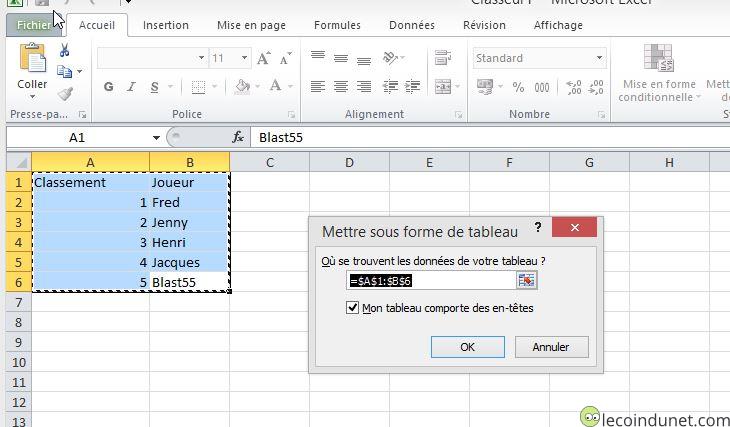Click the Format Painter brush icon
Viewport: 730px width, 427px height.
[x=65, y=94]
